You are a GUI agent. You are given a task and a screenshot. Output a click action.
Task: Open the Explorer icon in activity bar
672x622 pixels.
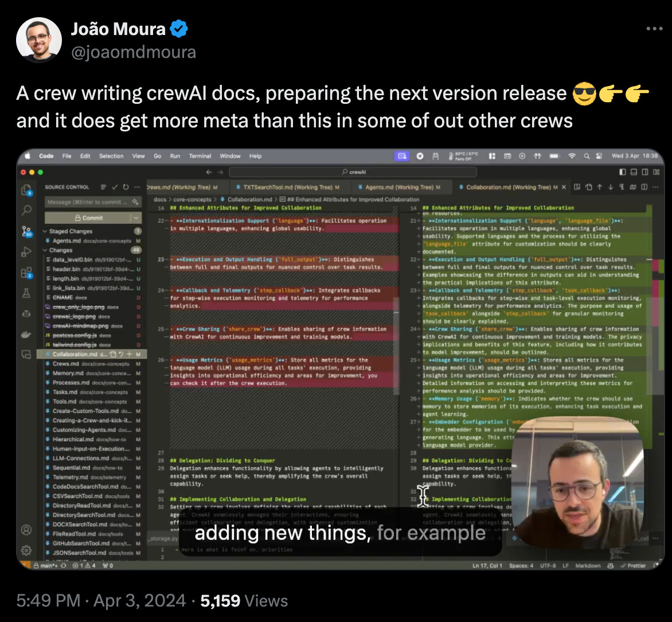[x=26, y=189]
